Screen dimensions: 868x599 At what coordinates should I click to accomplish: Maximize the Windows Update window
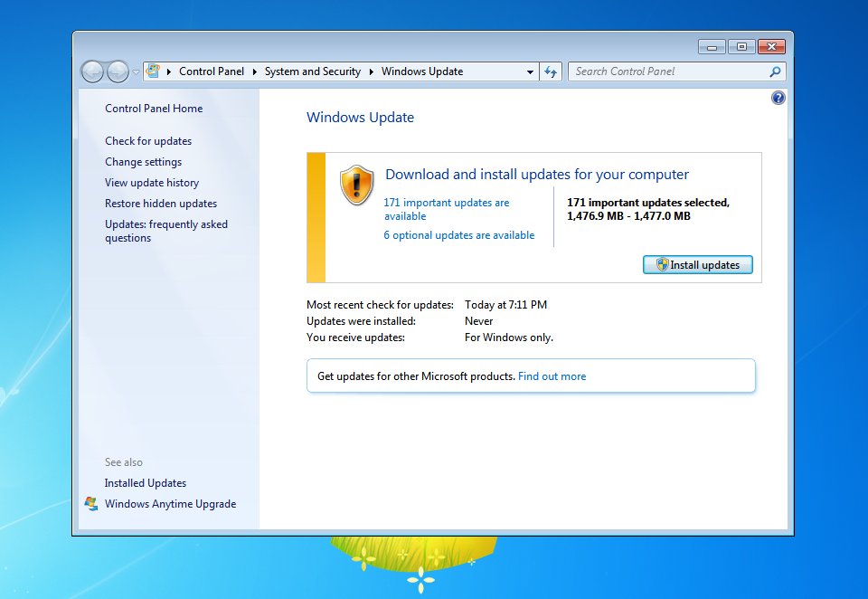[741, 47]
